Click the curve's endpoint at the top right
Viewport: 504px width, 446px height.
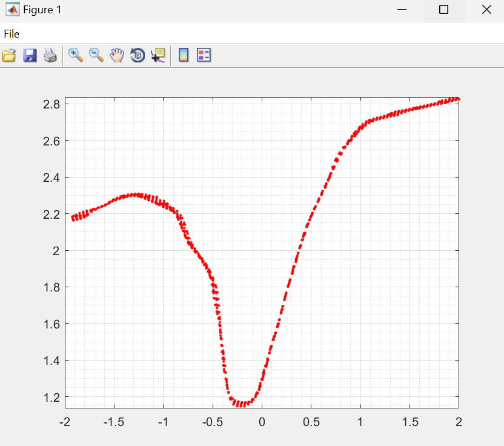coord(457,98)
